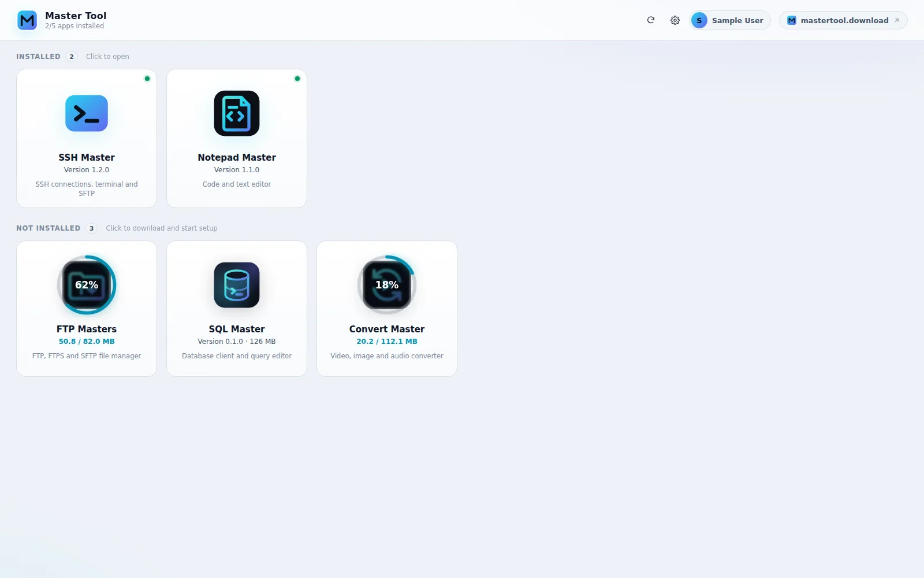Click the Master Tool M logo
The width and height of the screenshot is (924, 578).
[27, 20]
